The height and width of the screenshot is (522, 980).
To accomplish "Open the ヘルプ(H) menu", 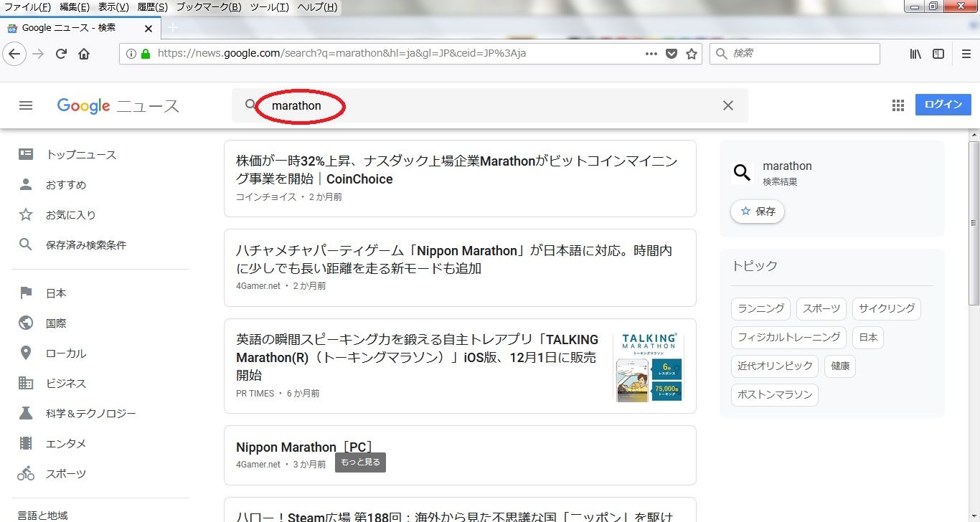I will 317,7.
